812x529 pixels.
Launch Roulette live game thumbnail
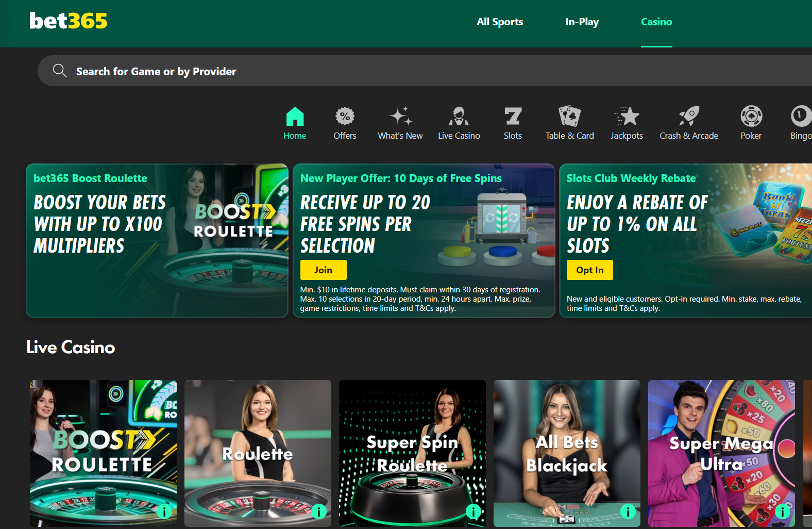[258, 453]
